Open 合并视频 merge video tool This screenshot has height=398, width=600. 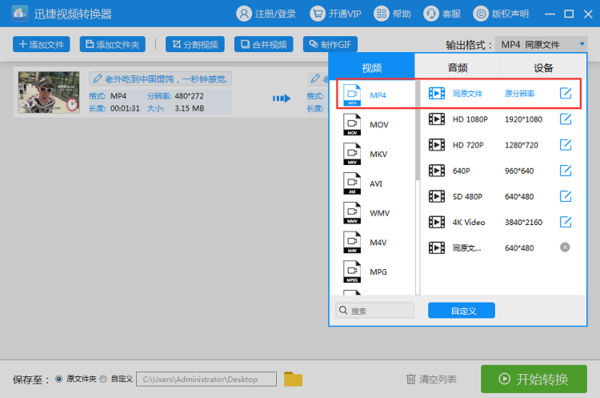pyautogui.click(x=264, y=44)
